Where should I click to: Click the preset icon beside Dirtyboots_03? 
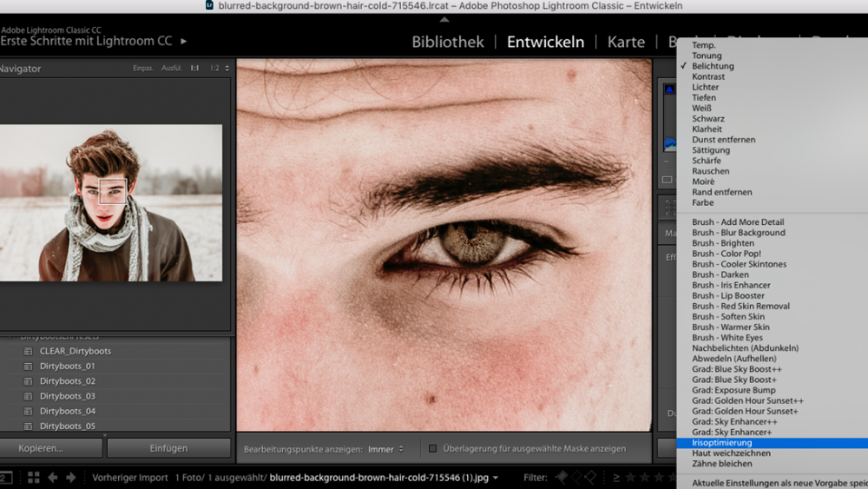(x=29, y=396)
